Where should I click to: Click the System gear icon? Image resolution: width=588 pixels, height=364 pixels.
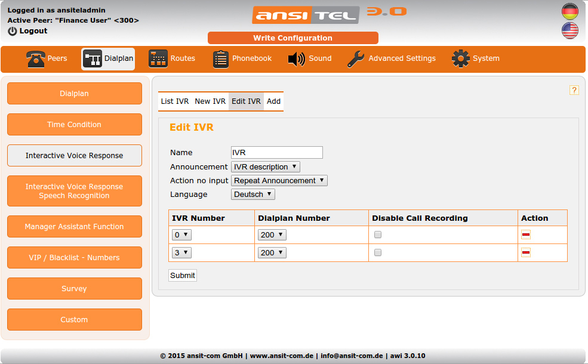pyautogui.click(x=461, y=59)
